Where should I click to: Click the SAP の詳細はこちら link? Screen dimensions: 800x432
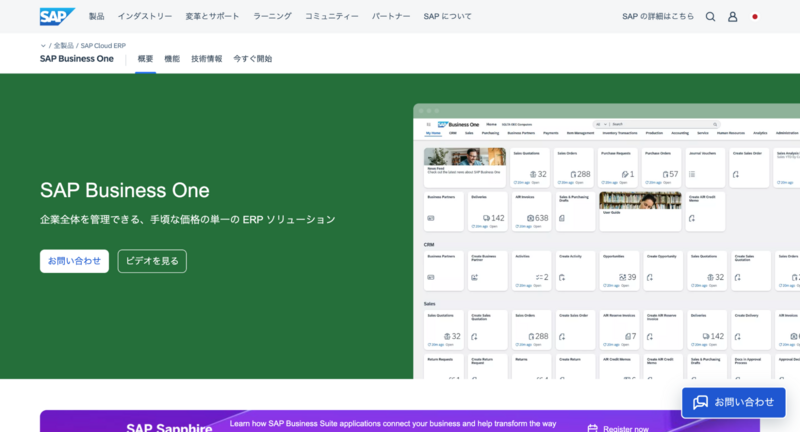pyautogui.click(x=658, y=16)
